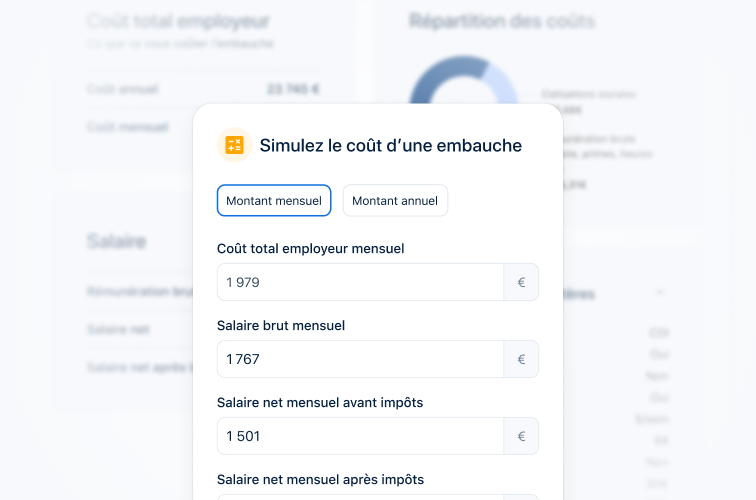
Task: Click the Salaire brut mensuel input
Action: click(360, 359)
